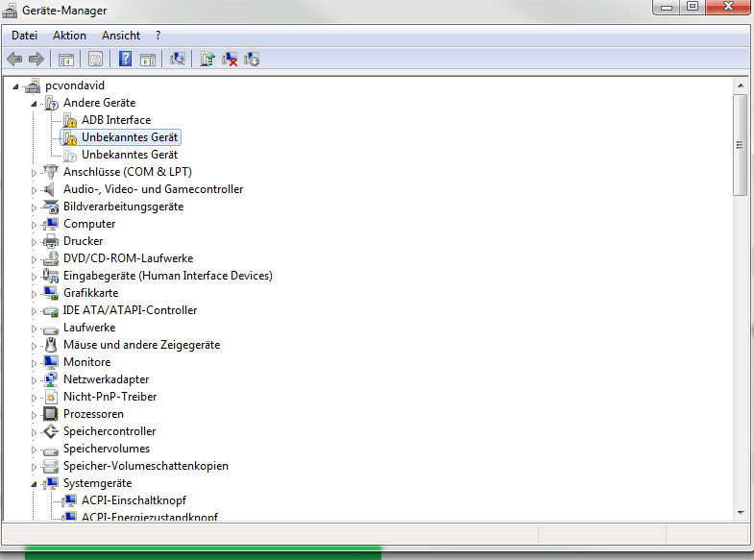Close the Geräte-Manager window
Viewport: 754px width, 560px height.
(x=728, y=7)
